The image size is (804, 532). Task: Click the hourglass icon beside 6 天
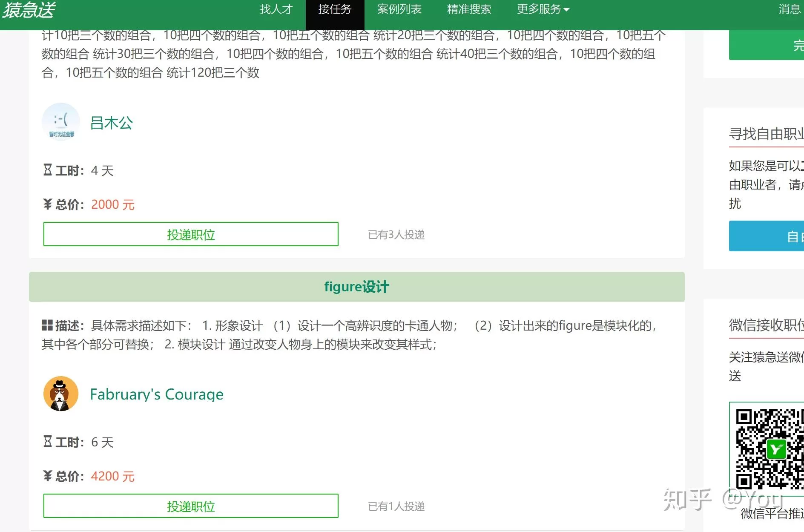coord(47,442)
